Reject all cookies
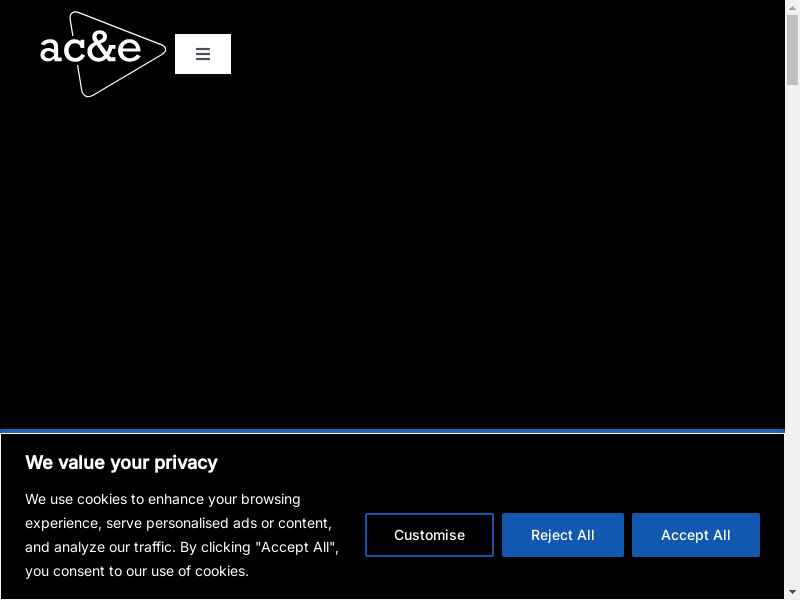Screen dimensions: 800x600 [562, 535]
